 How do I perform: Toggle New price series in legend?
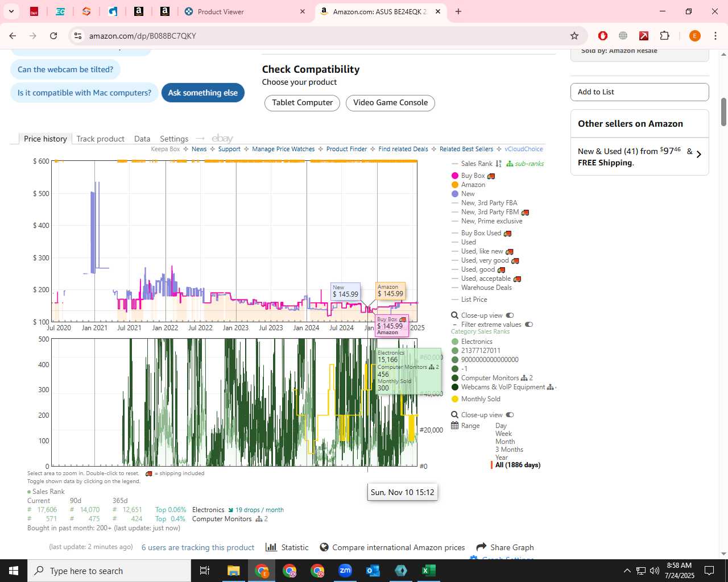[463, 194]
